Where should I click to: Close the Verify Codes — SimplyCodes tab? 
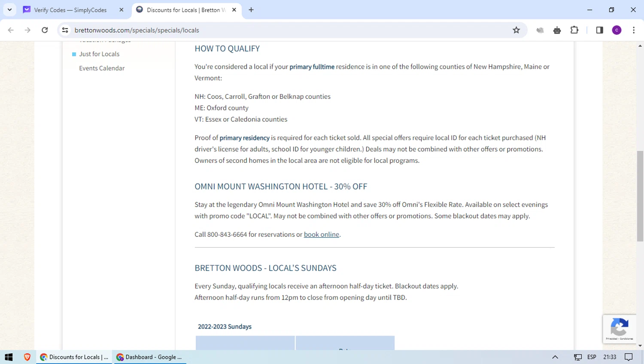pyautogui.click(x=122, y=10)
